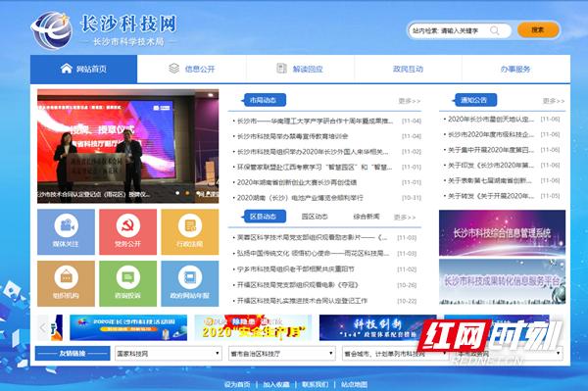Image resolution: width=588 pixels, height=391 pixels.
Task: Open the 媒体关注 camera icon tile
Action: [66, 231]
